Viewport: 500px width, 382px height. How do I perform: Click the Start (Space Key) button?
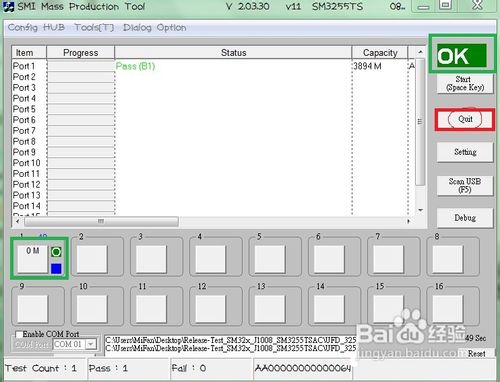[x=465, y=83]
